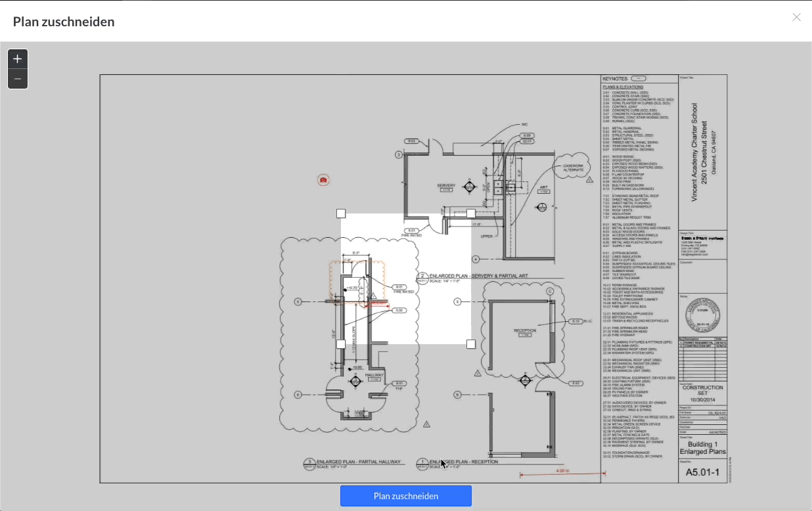Click the "10/30/2014" date text
The height and width of the screenshot is (511, 812).
point(703,400)
